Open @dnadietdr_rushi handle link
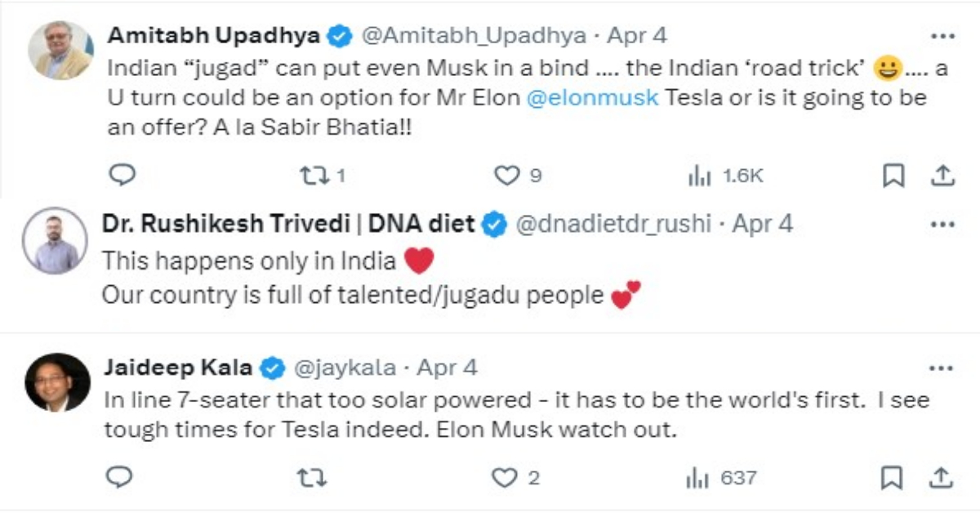This screenshot has height=513, width=980. click(612, 224)
